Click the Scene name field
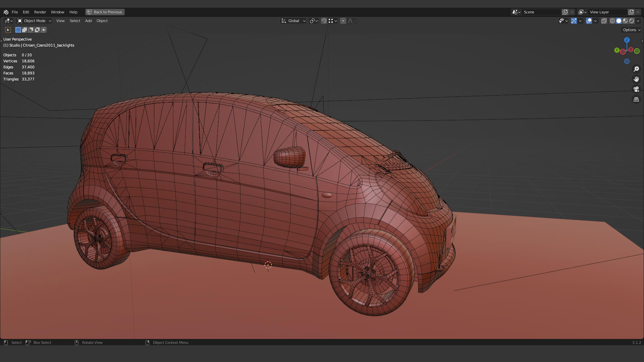The image size is (644, 362). point(541,12)
